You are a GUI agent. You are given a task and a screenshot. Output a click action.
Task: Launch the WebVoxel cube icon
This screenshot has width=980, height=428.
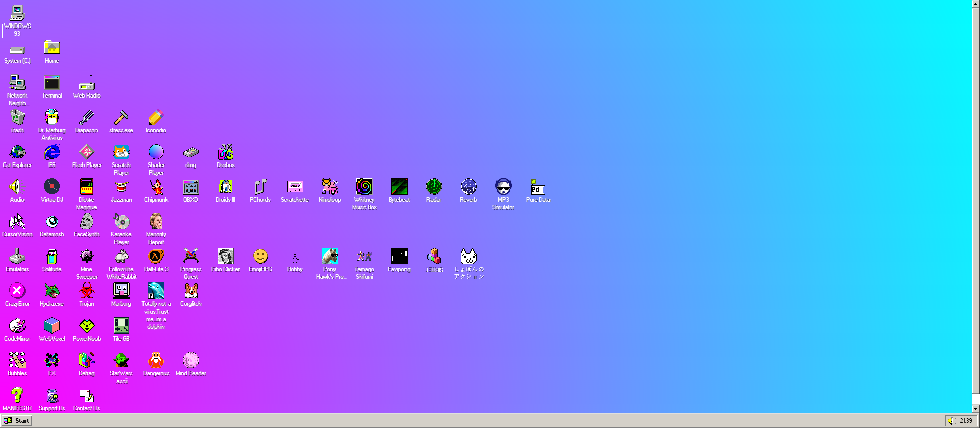[52, 326]
